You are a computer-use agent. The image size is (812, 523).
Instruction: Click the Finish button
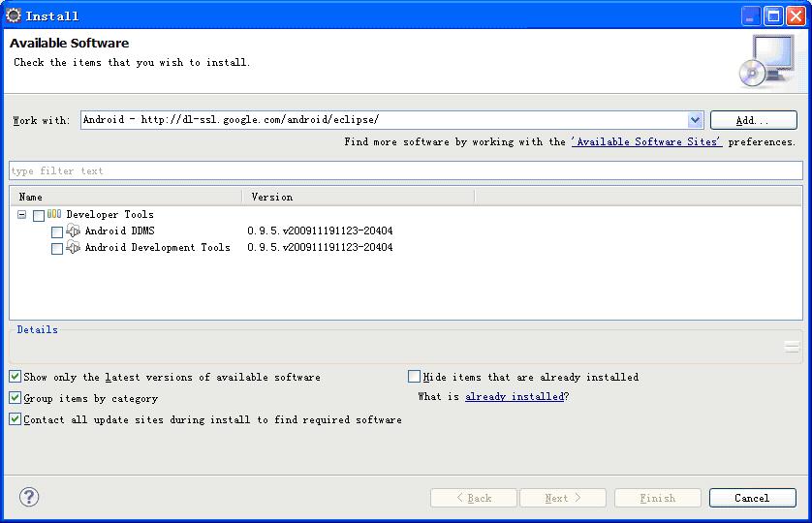point(658,498)
